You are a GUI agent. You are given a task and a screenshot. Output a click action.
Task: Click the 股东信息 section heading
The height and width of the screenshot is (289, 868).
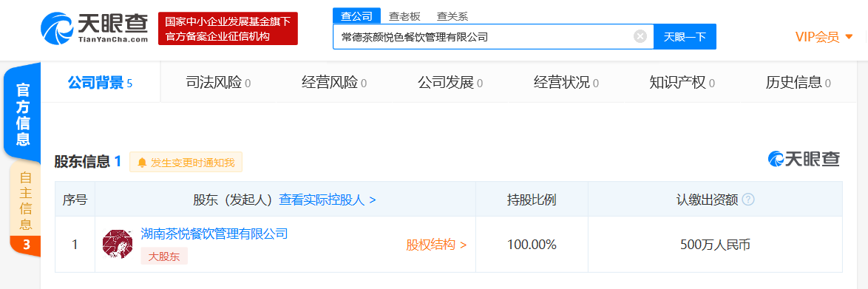pyautogui.click(x=82, y=162)
